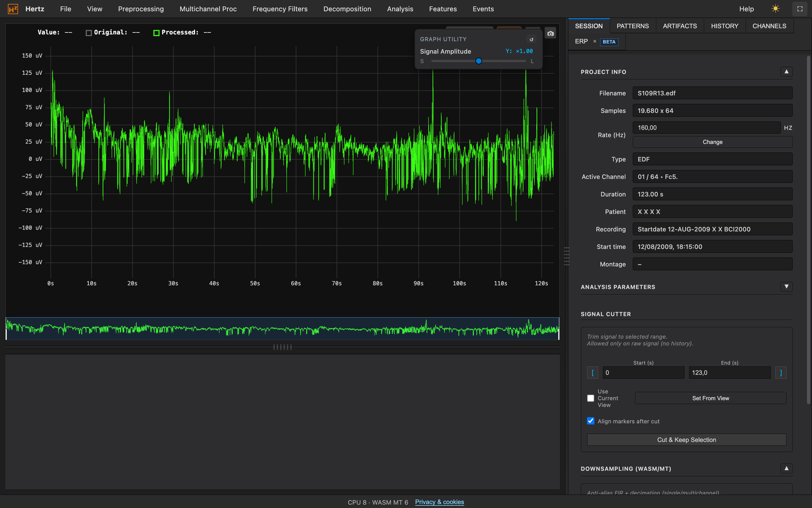Image resolution: width=812 pixels, height=508 pixels.
Task: Click the Filename field S109R13.edf
Action: pos(712,93)
